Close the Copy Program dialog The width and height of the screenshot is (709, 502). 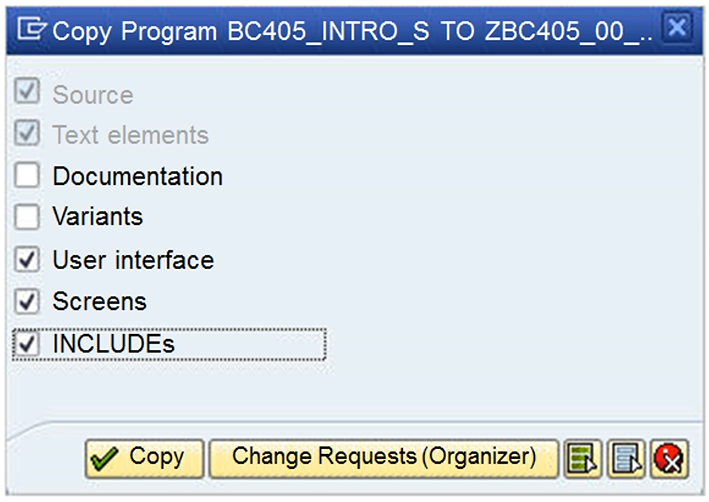point(677,27)
